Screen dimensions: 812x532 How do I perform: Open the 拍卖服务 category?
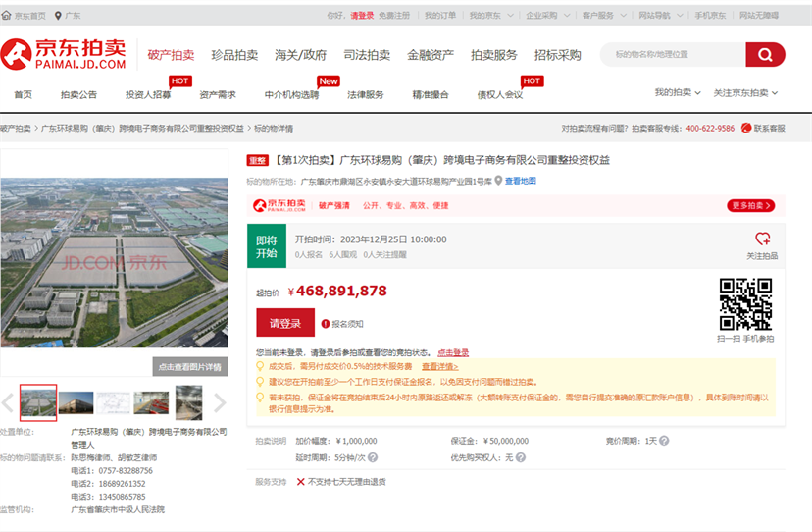pos(494,54)
